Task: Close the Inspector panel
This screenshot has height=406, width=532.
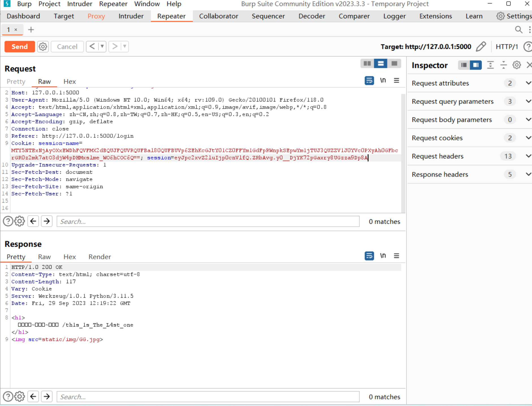Action: (529, 65)
